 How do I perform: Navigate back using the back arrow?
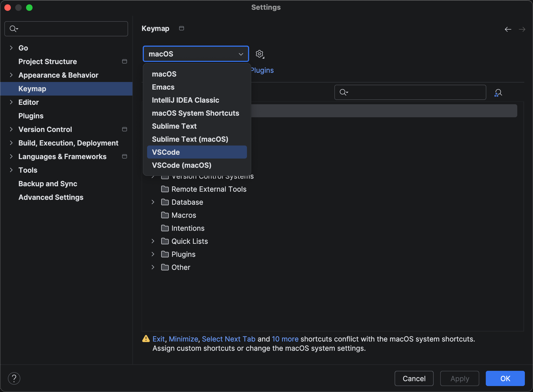[507, 29]
